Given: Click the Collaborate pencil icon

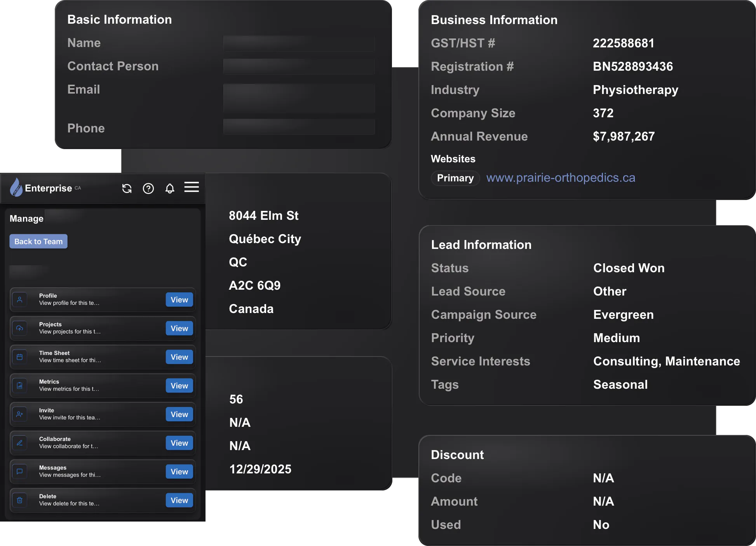Looking at the screenshot, I should pyautogui.click(x=20, y=443).
